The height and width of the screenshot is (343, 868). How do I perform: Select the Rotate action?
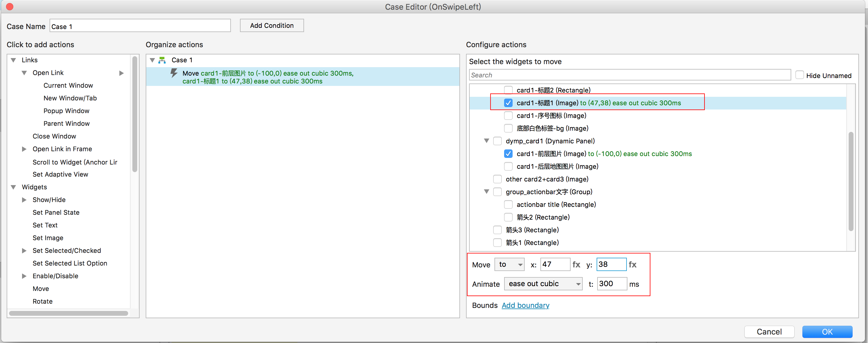tap(42, 301)
